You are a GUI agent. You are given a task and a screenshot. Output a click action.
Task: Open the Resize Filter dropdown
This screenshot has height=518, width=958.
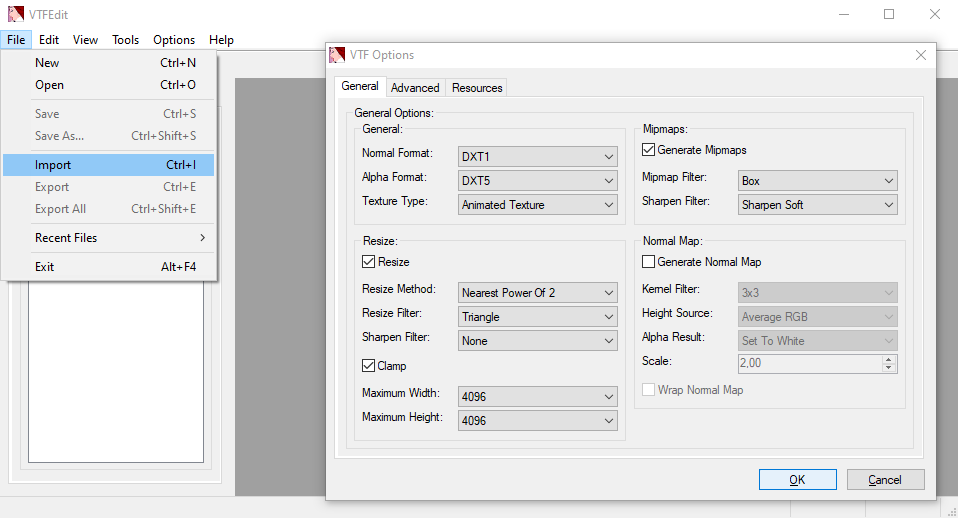(538, 316)
